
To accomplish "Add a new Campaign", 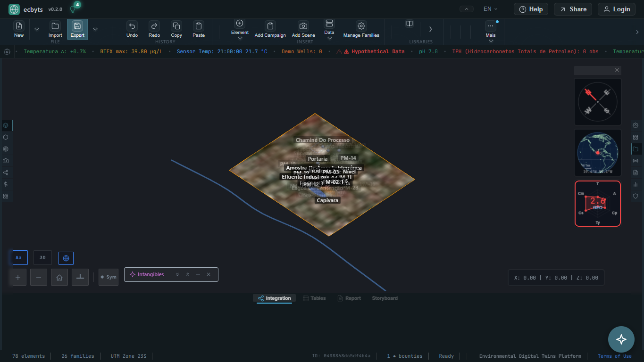I will click(x=270, y=29).
